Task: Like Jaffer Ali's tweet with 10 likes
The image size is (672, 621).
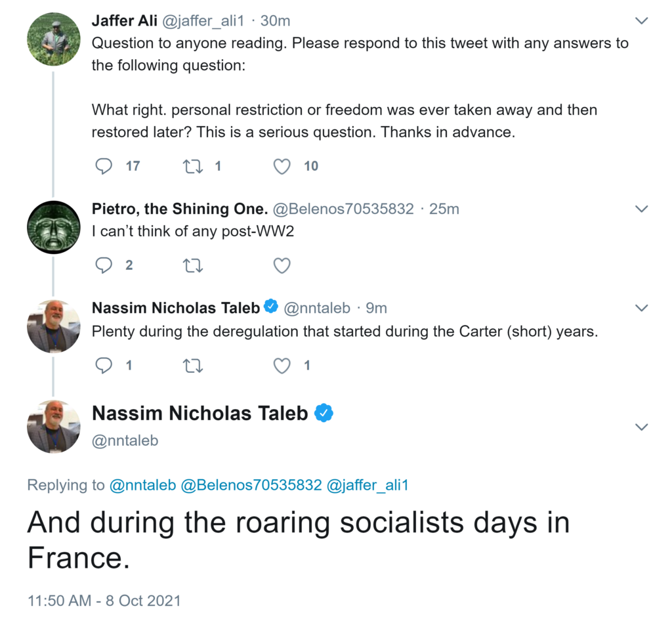Action: click(282, 166)
